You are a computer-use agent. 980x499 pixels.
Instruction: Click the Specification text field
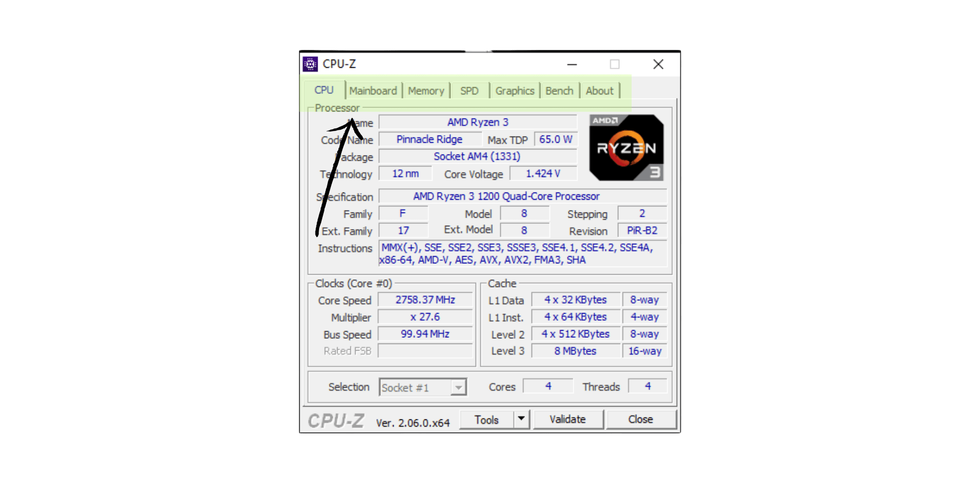pyautogui.click(x=522, y=196)
